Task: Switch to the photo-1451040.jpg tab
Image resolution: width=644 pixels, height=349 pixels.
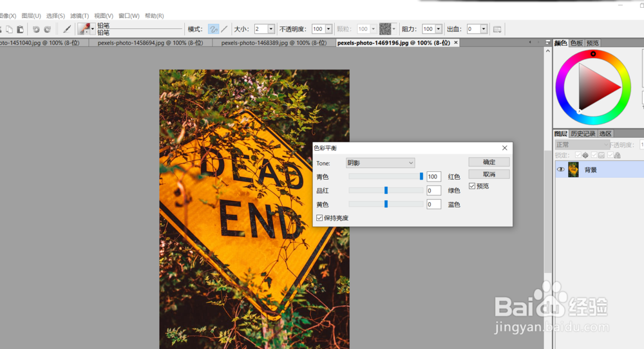Action: click(x=43, y=42)
